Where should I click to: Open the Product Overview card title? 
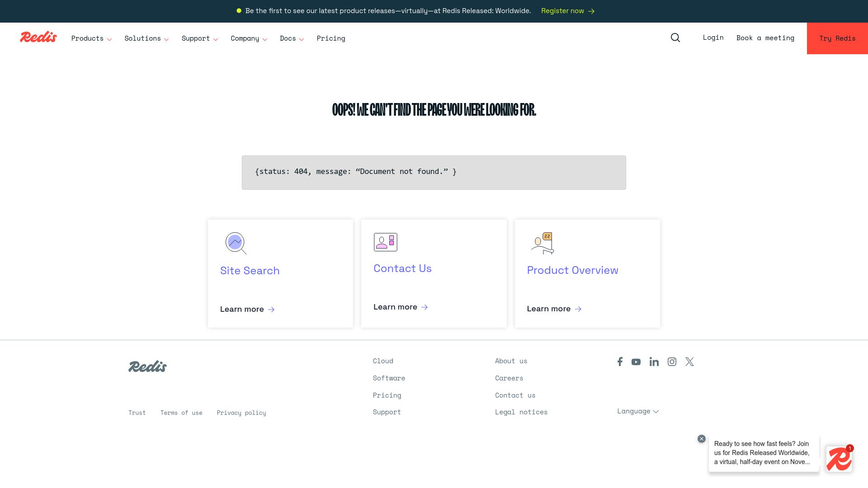click(572, 270)
